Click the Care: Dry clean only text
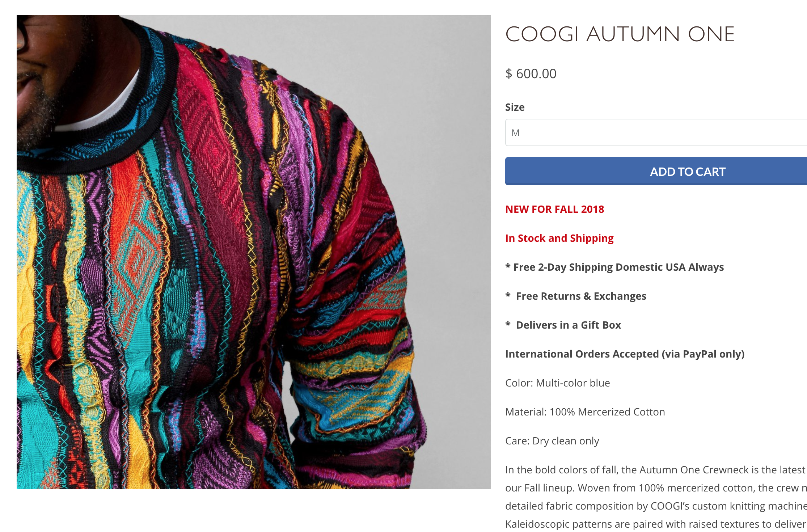The width and height of the screenshot is (807, 532). (x=552, y=441)
